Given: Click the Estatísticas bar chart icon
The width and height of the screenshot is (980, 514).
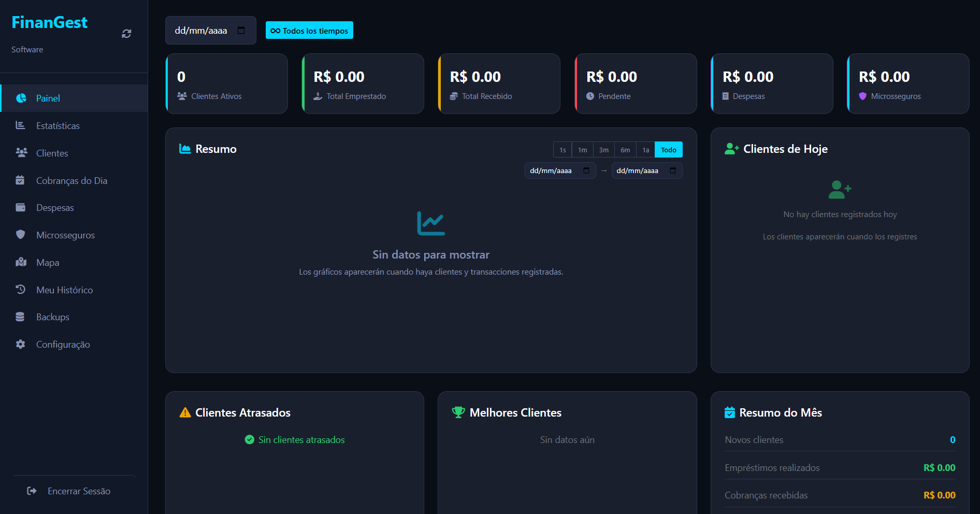Looking at the screenshot, I should (20, 125).
